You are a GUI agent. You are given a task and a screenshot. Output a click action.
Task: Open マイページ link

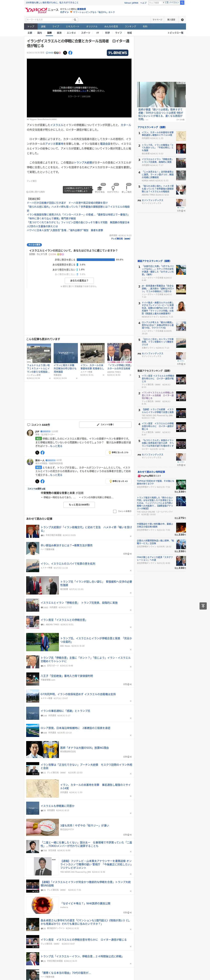tap(157, 20)
